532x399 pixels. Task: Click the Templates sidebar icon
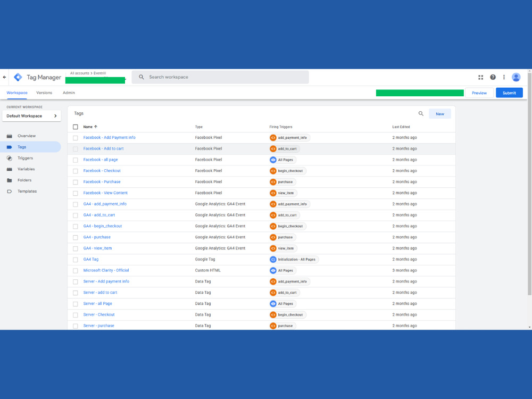(x=10, y=192)
